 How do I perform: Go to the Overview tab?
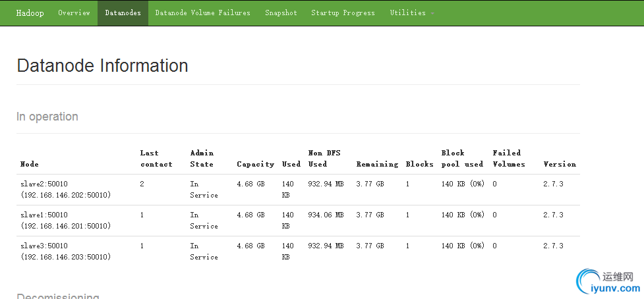pyautogui.click(x=74, y=13)
